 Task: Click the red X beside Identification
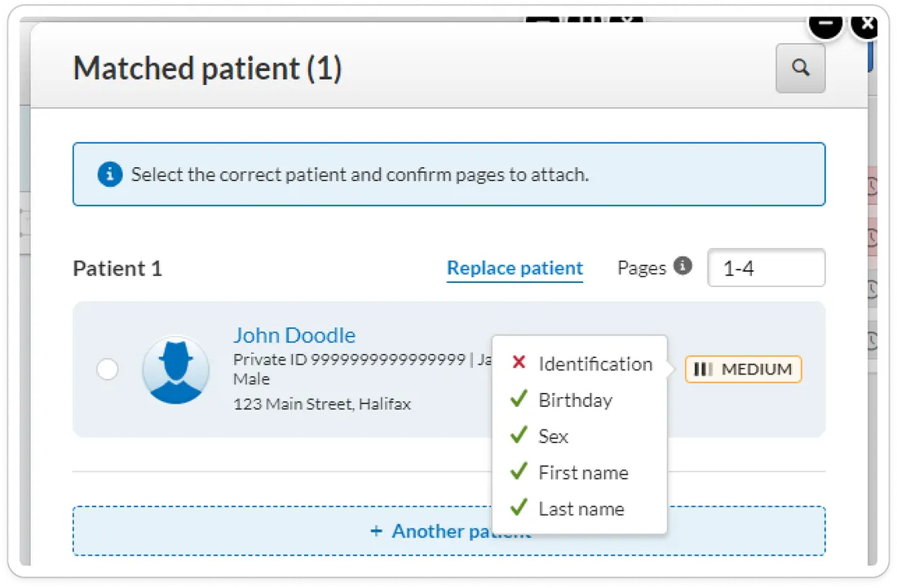point(519,362)
